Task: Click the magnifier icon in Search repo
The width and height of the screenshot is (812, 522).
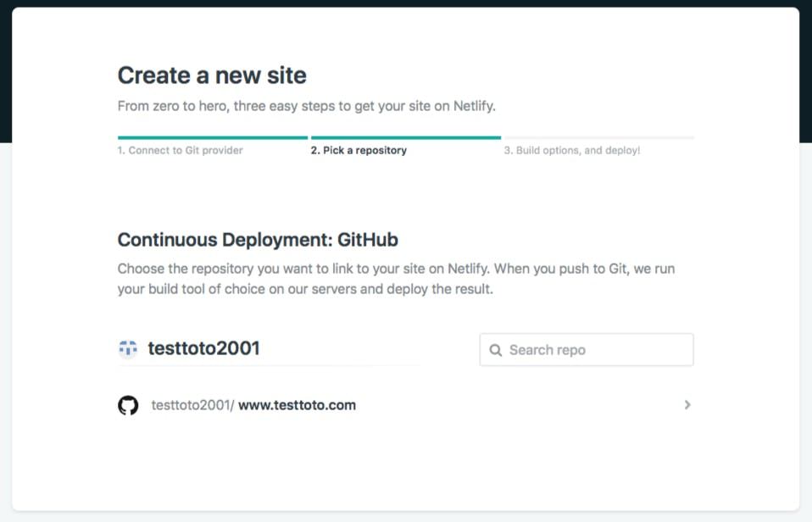Action: [x=496, y=351]
